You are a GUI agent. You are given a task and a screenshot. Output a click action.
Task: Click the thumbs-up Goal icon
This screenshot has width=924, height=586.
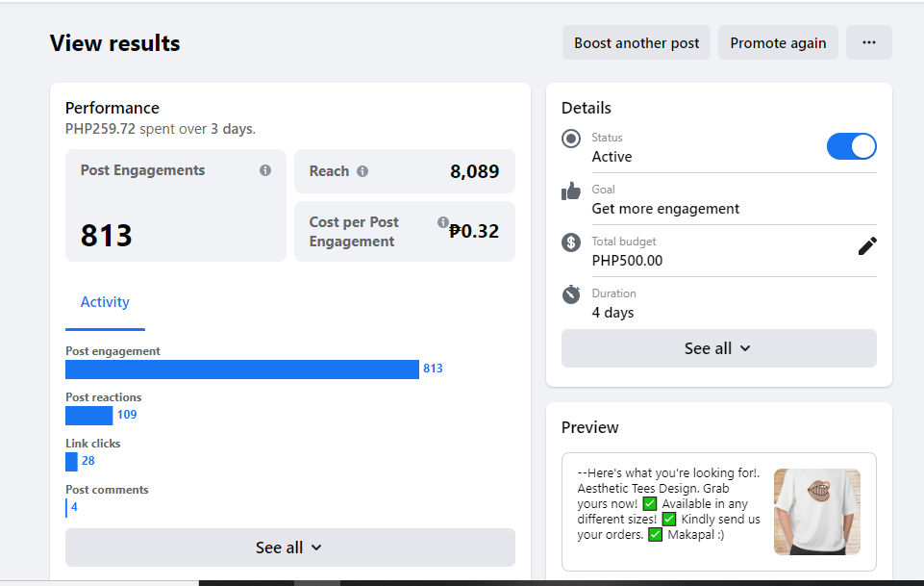(x=571, y=191)
